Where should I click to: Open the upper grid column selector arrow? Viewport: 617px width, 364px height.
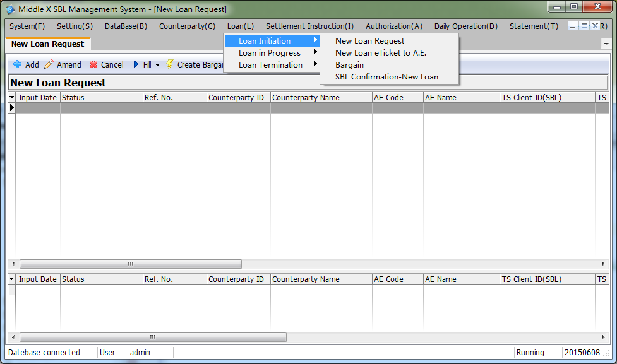[x=12, y=97]
